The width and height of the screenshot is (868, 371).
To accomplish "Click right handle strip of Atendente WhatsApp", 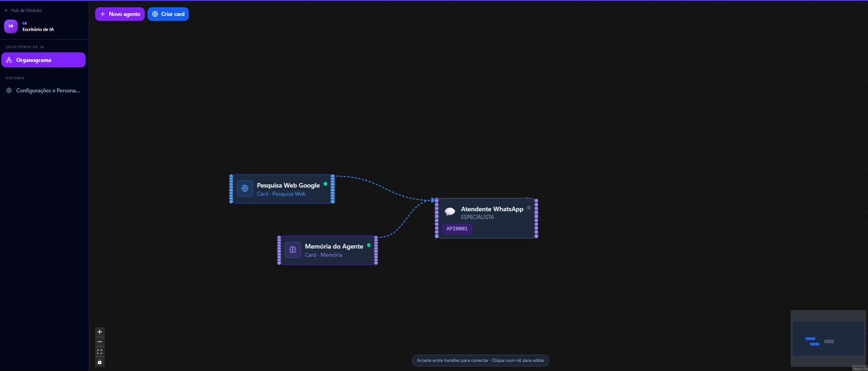I will tap(537, 218).
